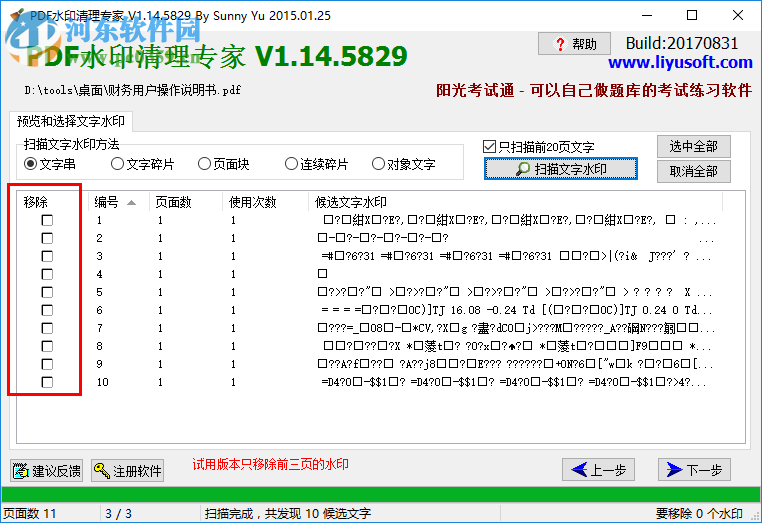Tick the remove checkbox for row 3
The image size is (762, 523).
tap(47, 256)
